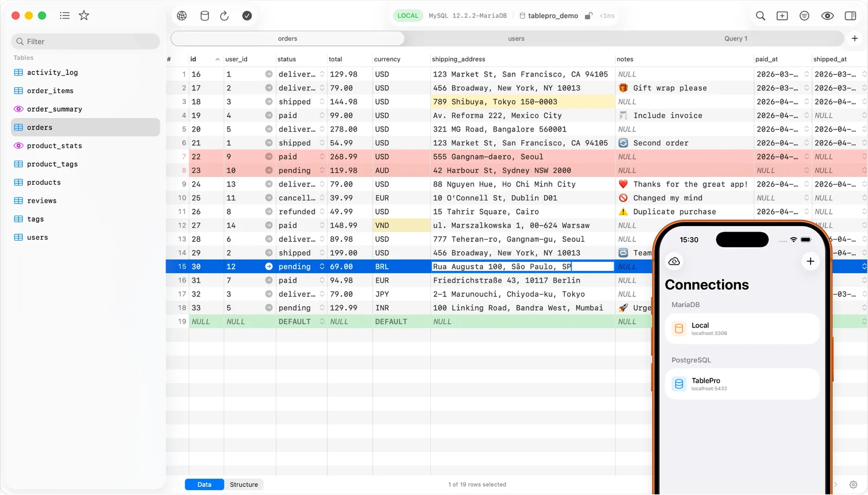Open the status dropdown for the cancelled order id 25
868x495 pixels.
[x=322, y=198]
